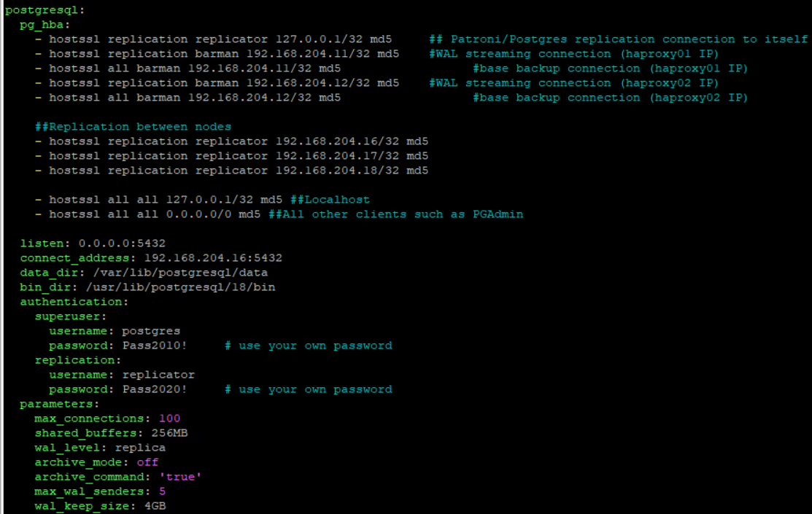Click the '##Replication between nodes' comment
Image resolution: width=812 pixels, height=514 pixels.
[x=133, y=127]
